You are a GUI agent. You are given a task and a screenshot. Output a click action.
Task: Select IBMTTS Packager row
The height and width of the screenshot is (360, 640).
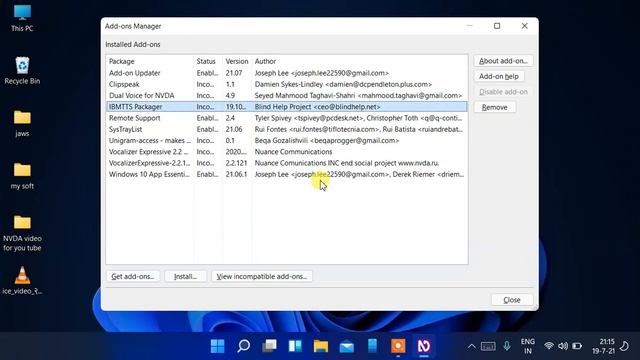pos(287,107)
